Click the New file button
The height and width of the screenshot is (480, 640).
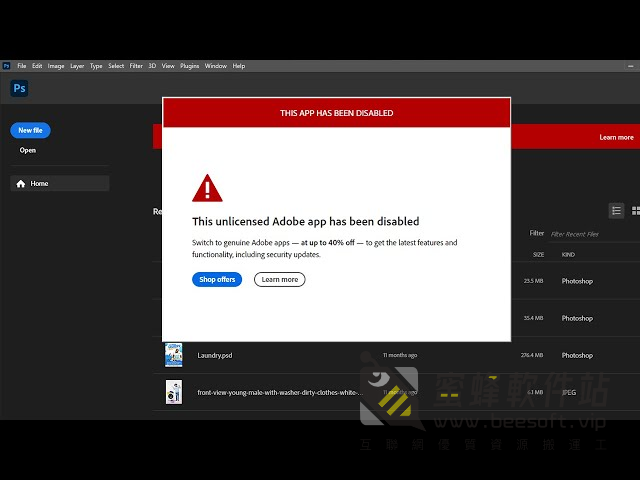click(x=30, y=130)
